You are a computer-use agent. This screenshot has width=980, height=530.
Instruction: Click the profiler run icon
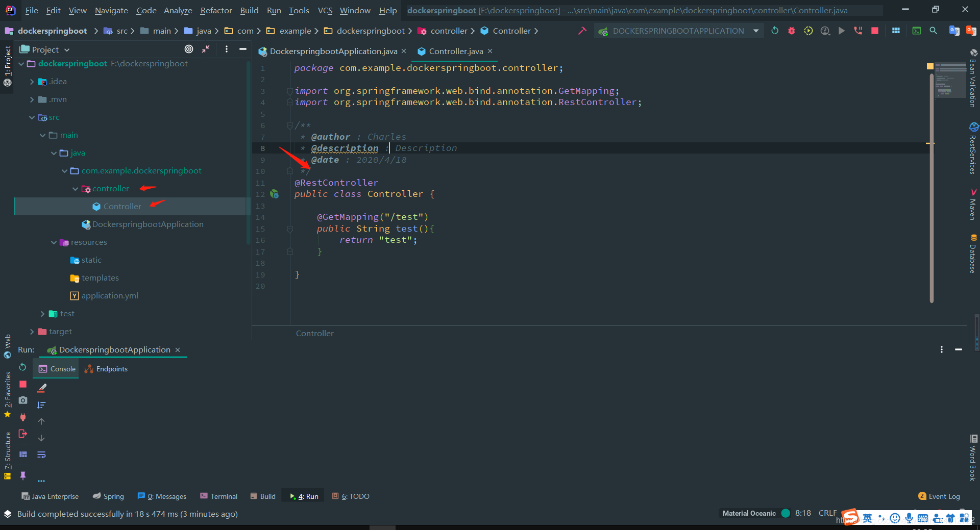[825, 31]
